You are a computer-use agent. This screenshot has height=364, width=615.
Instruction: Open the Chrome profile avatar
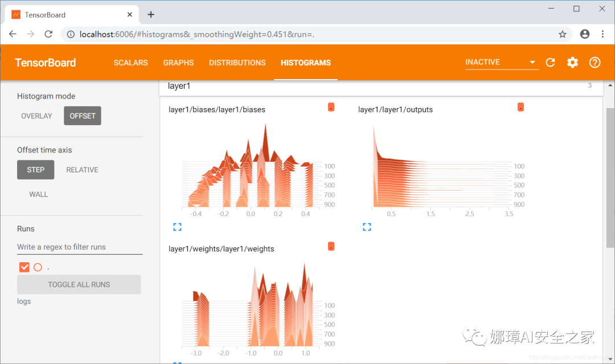(584, 34)
